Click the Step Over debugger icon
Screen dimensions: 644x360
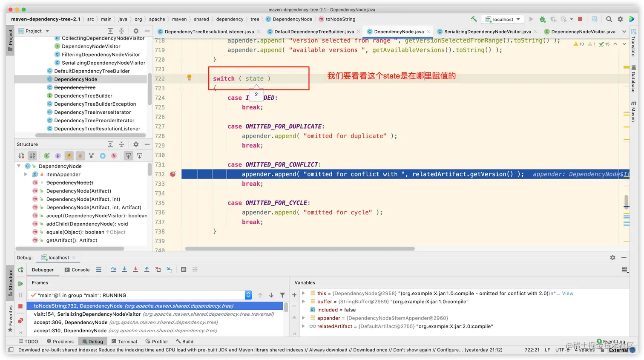click(113, 270)
